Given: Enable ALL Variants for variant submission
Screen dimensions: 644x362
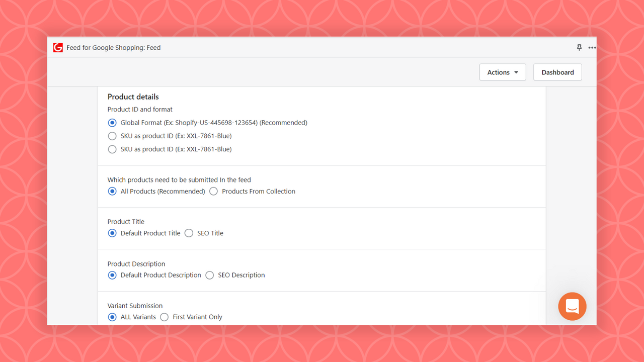Looking at the screenshot, I should (x=112, y=317).
